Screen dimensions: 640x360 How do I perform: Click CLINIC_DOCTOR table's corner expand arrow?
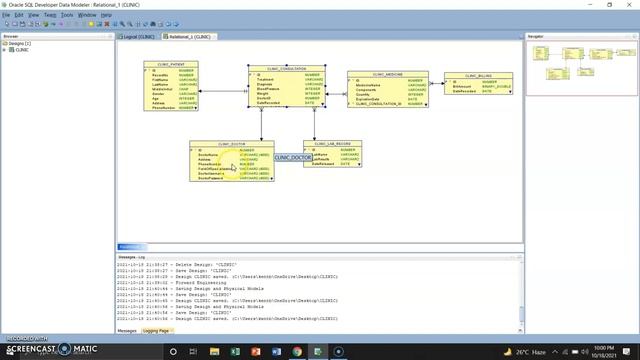[x=272, y=179]
